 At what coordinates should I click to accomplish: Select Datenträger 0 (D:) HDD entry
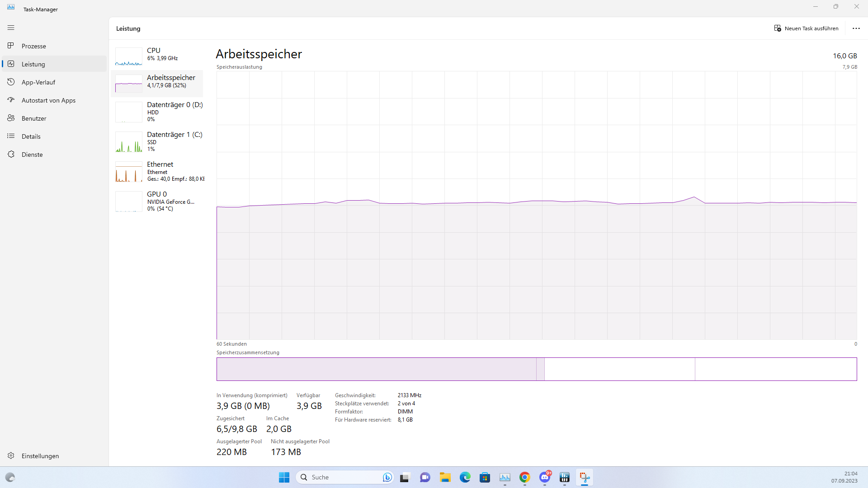tap(158, 112)
